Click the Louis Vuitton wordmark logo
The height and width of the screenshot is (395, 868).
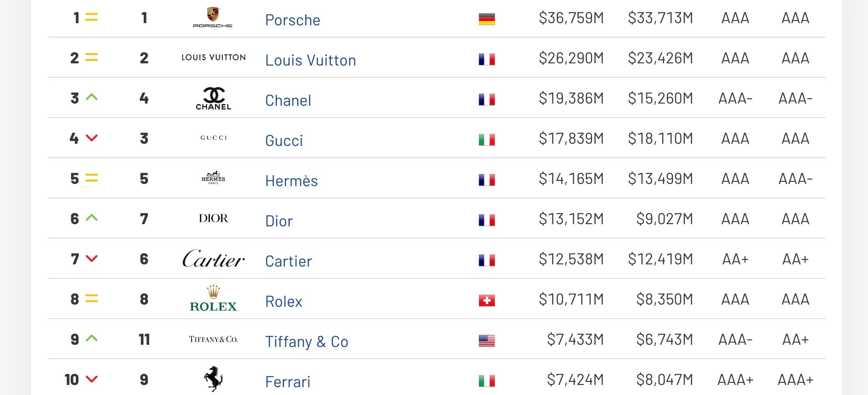pyautogui.click(x=214, y=57)
